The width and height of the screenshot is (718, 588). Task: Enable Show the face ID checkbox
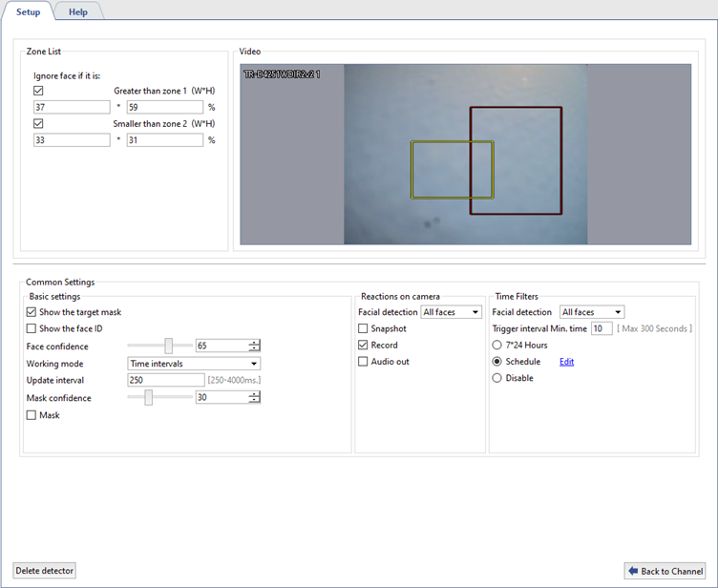coord(32,329)
